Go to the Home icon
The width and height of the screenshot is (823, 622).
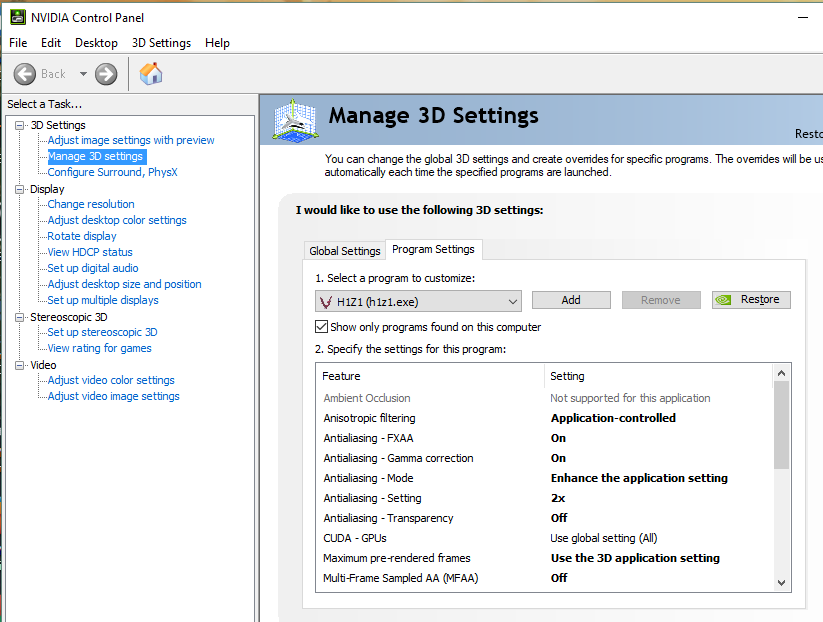point(151,74)
